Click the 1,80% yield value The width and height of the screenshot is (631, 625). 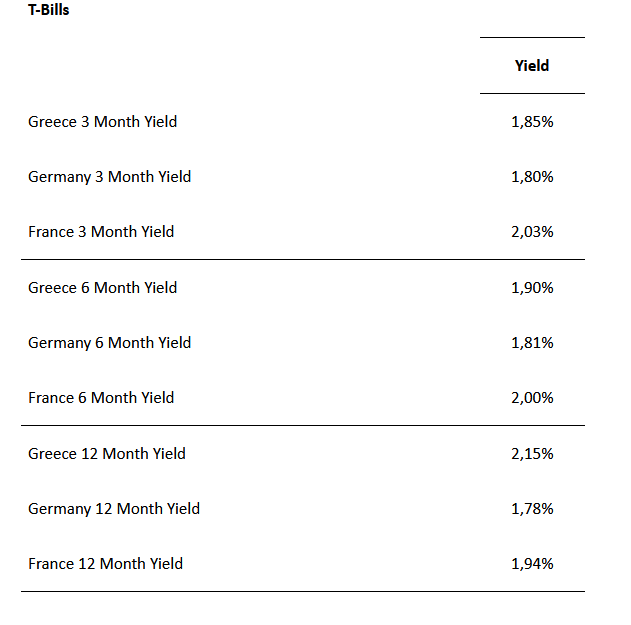(532, 177)
